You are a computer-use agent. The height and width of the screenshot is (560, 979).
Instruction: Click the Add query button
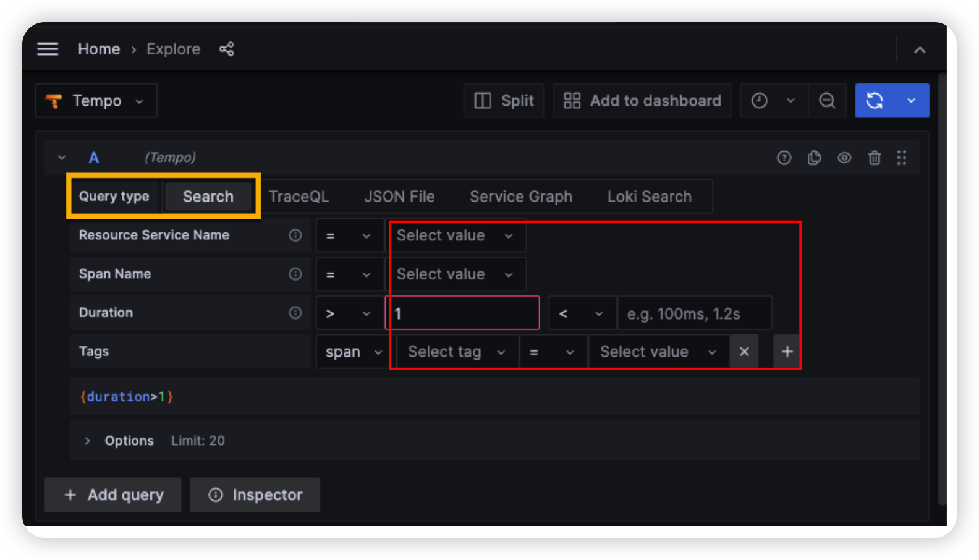(x=113, y=495)
